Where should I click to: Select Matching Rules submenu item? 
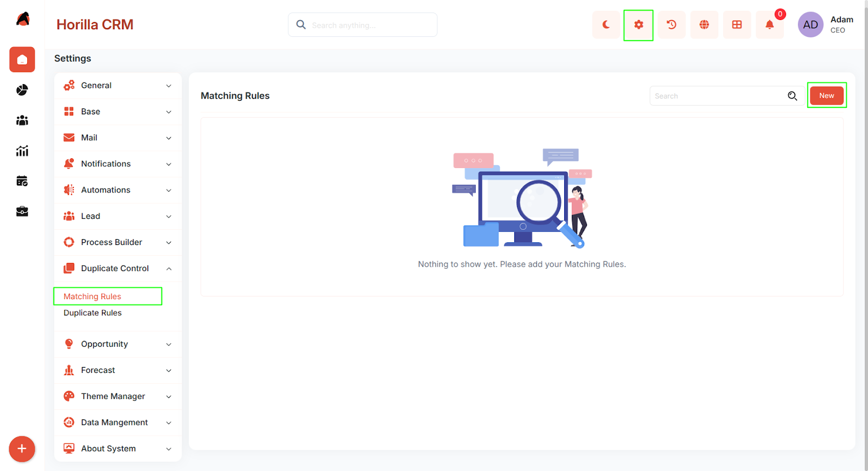[x=92, y=296]
